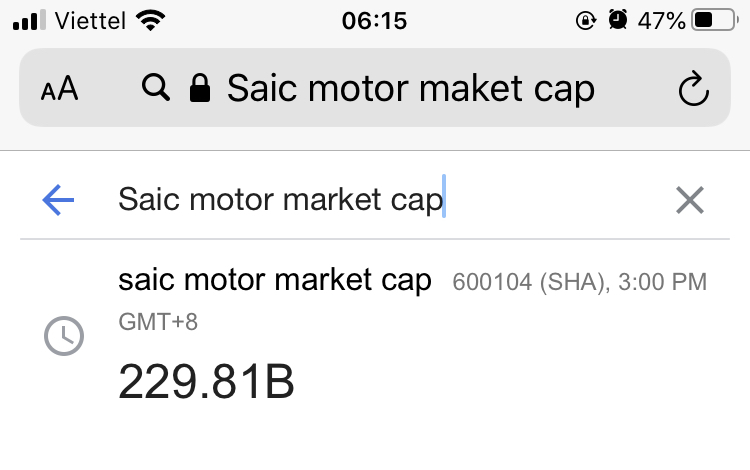Tap the Safari address bar text
Viewport: 750px width, 470px height.
pos(411,88)
